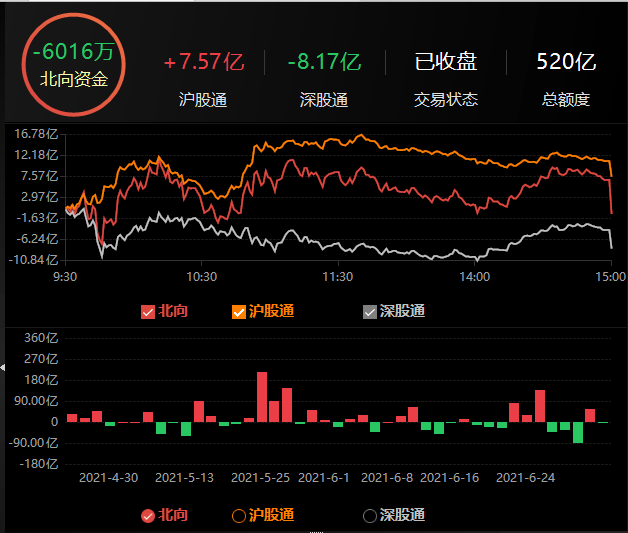
Task: Select the 北向 radio button below bar chart
Action: click(149, 516)
